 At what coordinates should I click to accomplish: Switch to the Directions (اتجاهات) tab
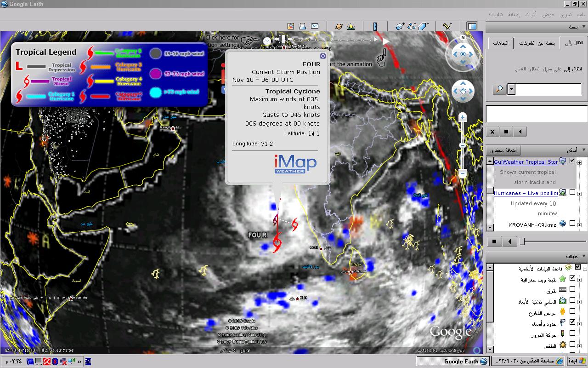(500, 43)
